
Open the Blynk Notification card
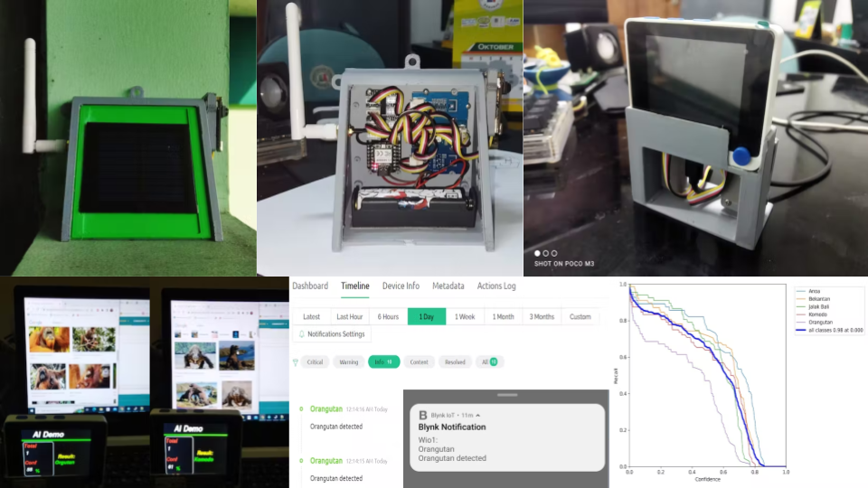[x=505, y=436]
